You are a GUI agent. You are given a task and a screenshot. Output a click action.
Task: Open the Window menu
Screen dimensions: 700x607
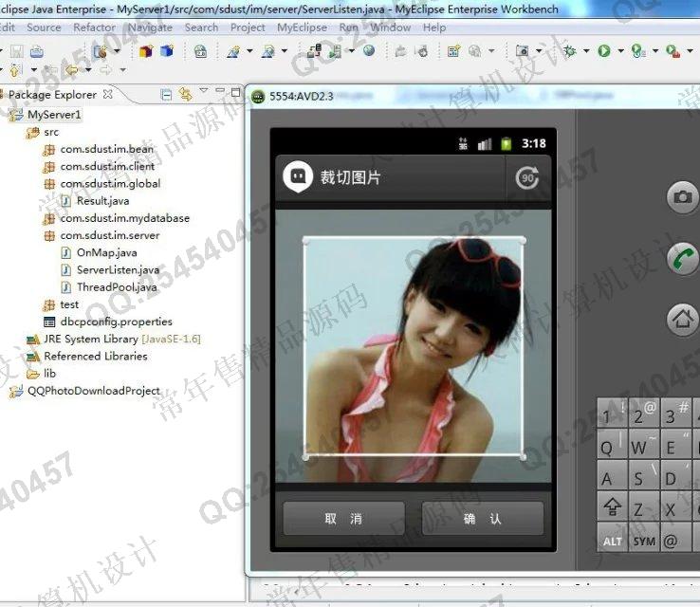point(390,28)
